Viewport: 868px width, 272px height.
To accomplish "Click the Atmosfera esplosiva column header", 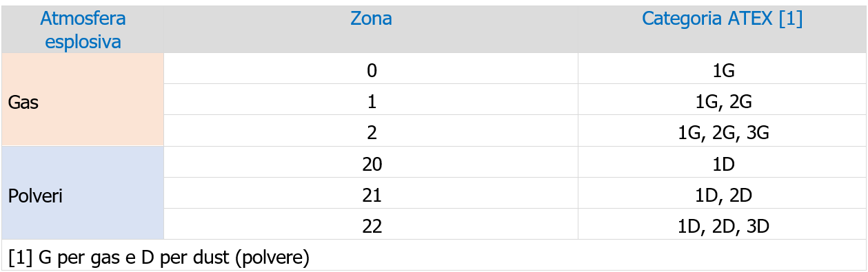I will click(83, 30).
